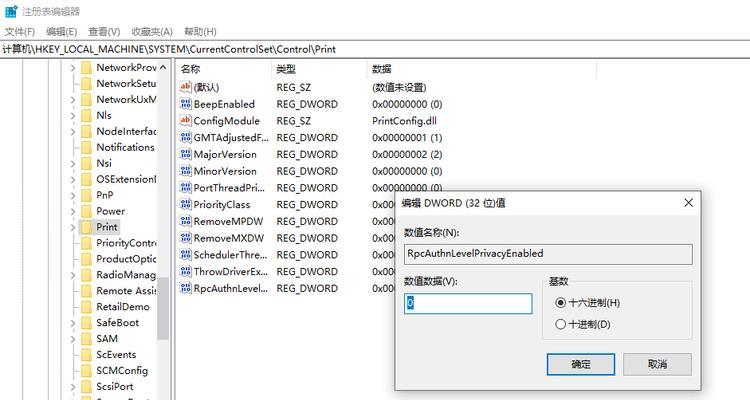Select the SCMConfig tree item
The width and height of the screenshot is (750, 400).
(x=122, y=370)
